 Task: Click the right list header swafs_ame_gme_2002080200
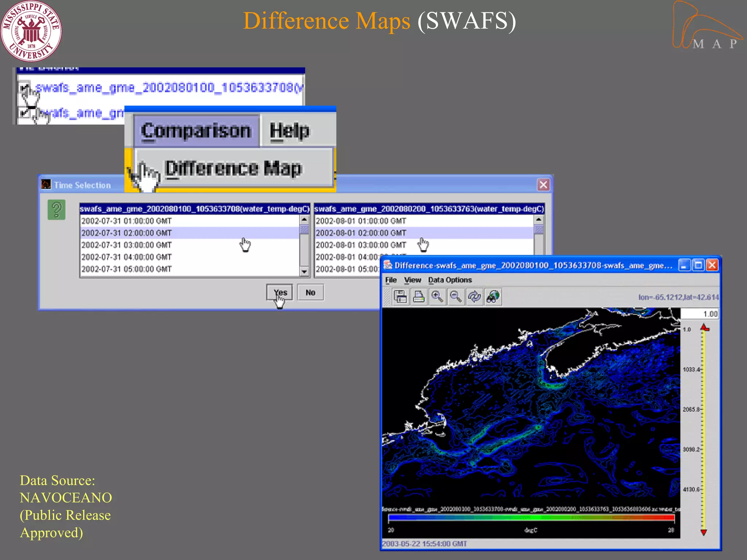429,209
